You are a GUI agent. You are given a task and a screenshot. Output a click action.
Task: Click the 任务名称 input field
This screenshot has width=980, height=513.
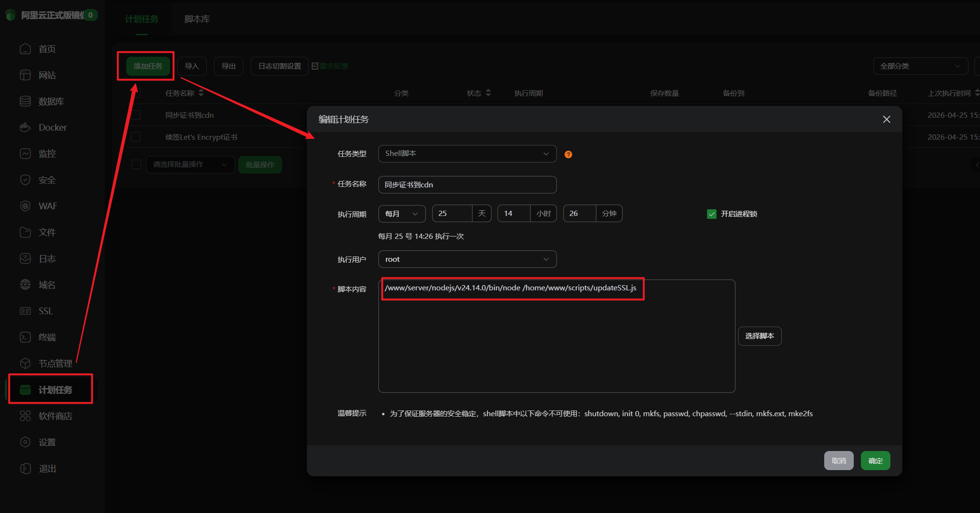tap(467, 185)
